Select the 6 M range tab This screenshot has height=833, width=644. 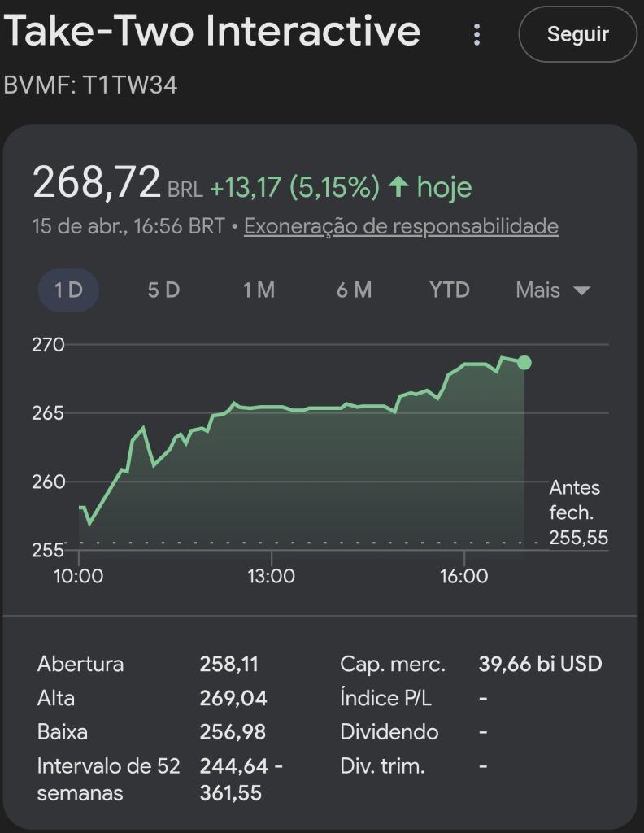point(354,290)
